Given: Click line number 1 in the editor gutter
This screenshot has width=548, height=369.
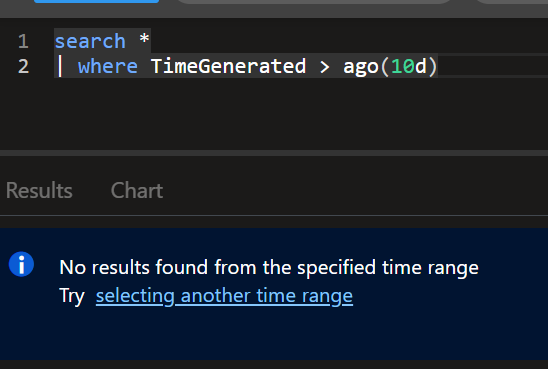Looking at the screenshot, I should point(23,41).
